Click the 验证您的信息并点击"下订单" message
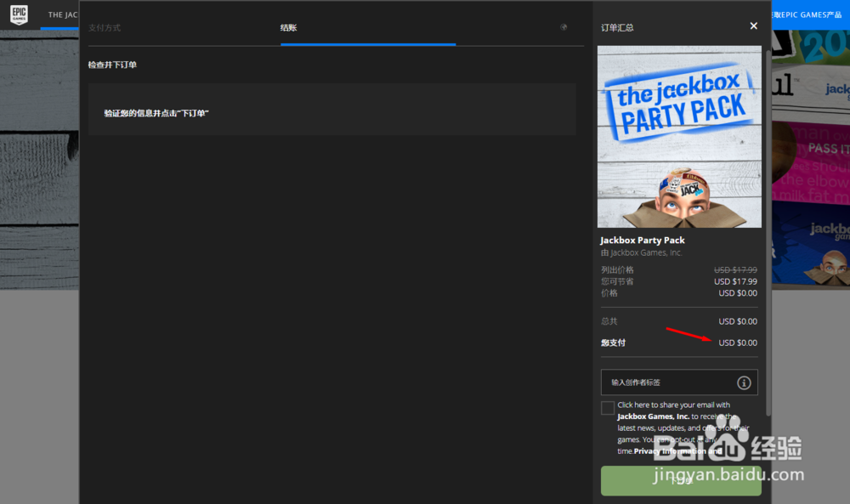This screenshot has width=850, height=504. 156,113
